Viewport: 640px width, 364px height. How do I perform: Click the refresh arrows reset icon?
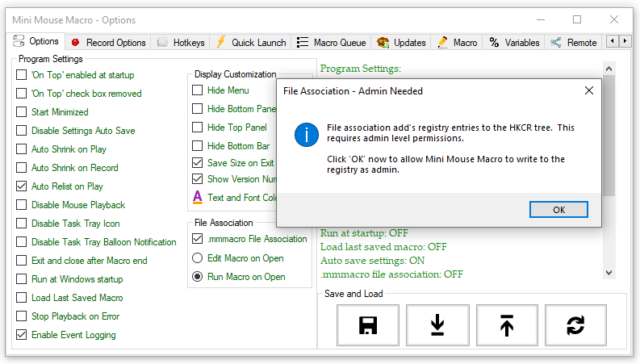575,325
